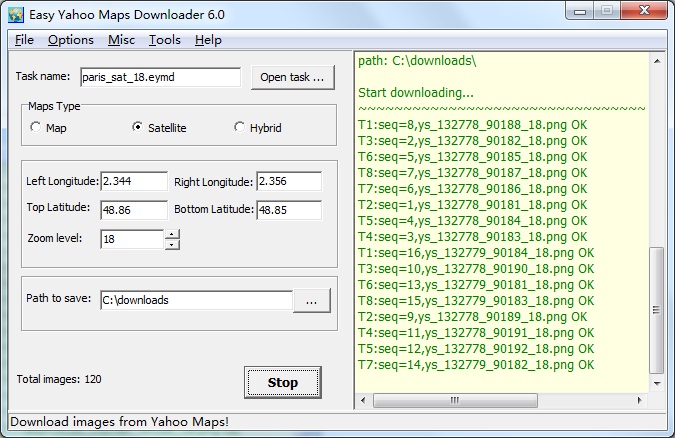Click the Left Longitude field
The image size is (675, 438).
click(134, 181)
